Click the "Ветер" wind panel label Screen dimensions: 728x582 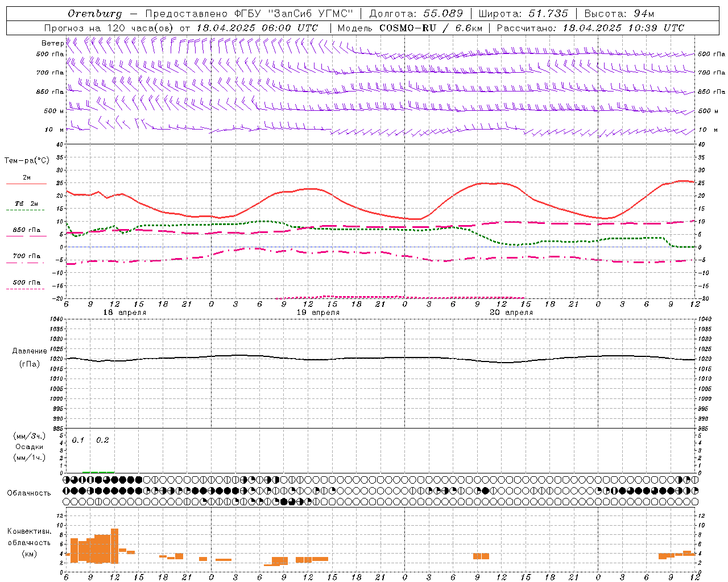(x=52, y=43)
